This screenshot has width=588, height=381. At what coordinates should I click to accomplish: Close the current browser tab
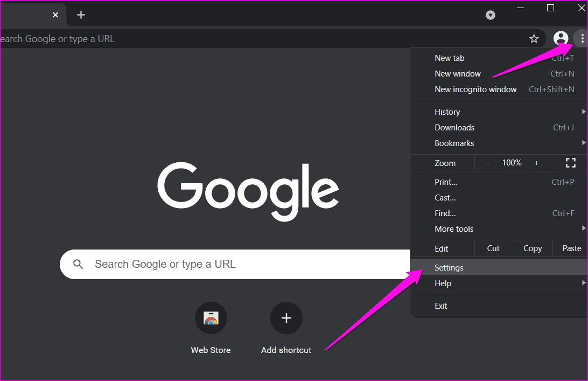(55, 15)
